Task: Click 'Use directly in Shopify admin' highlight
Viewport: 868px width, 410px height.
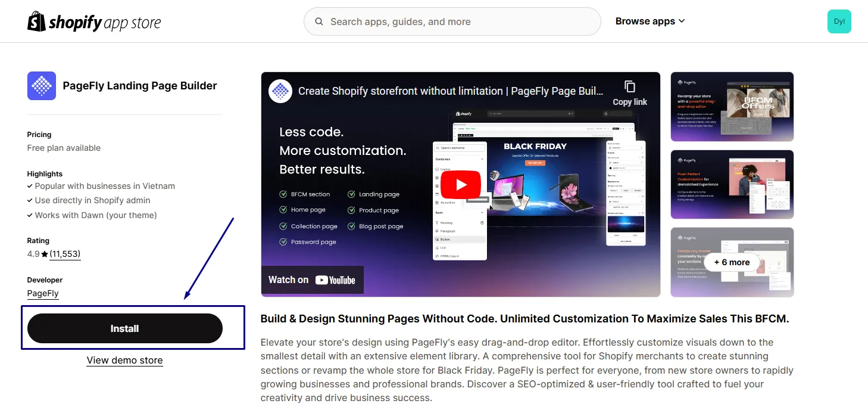Action: coord(92,200)
